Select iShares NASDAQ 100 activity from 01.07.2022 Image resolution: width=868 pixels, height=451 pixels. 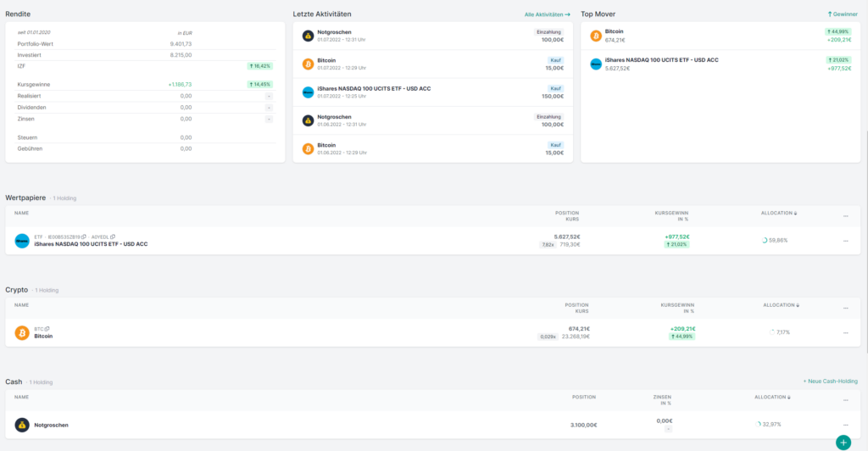[x=433, y=92]
